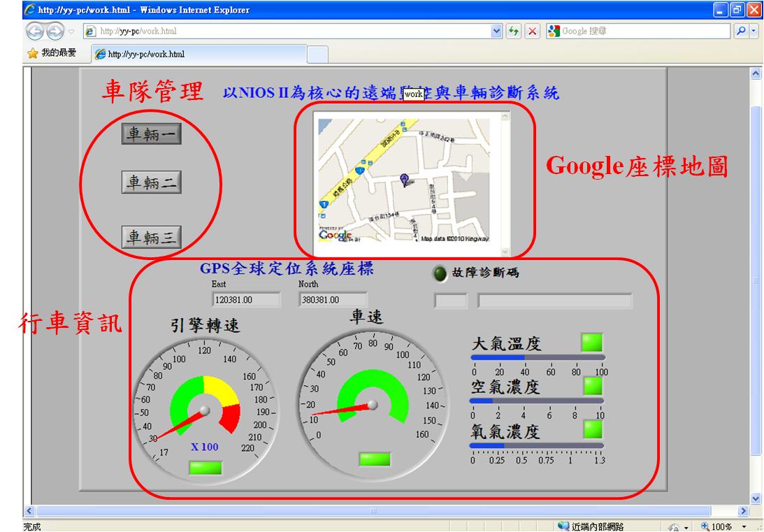764x532 pixels.
Task: Click the zoom level 100% magnifier
Action: [x=705, y=526]
